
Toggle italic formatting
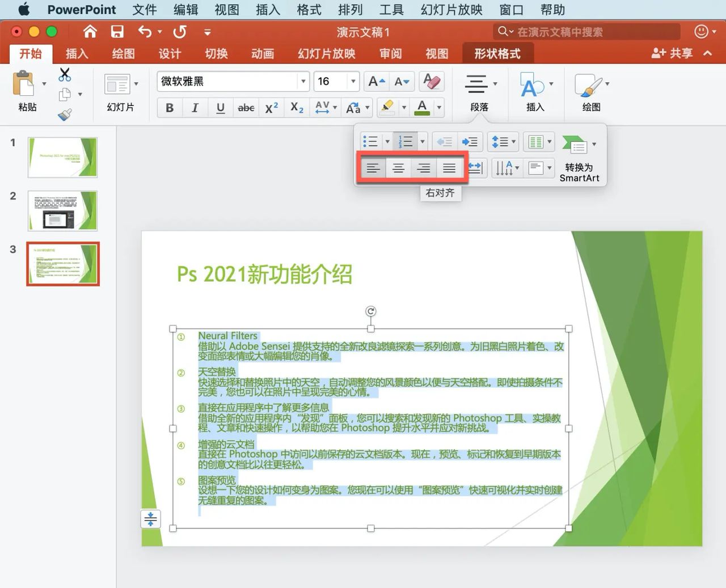195,108
